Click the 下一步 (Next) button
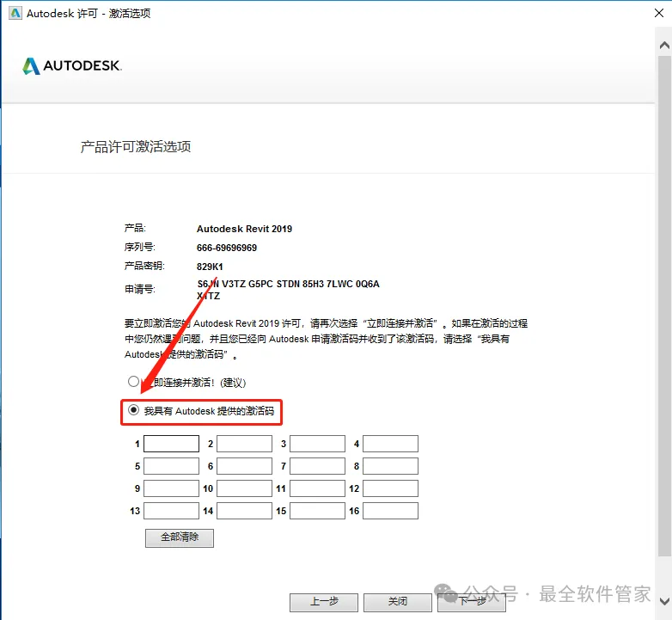 point(472,602)
